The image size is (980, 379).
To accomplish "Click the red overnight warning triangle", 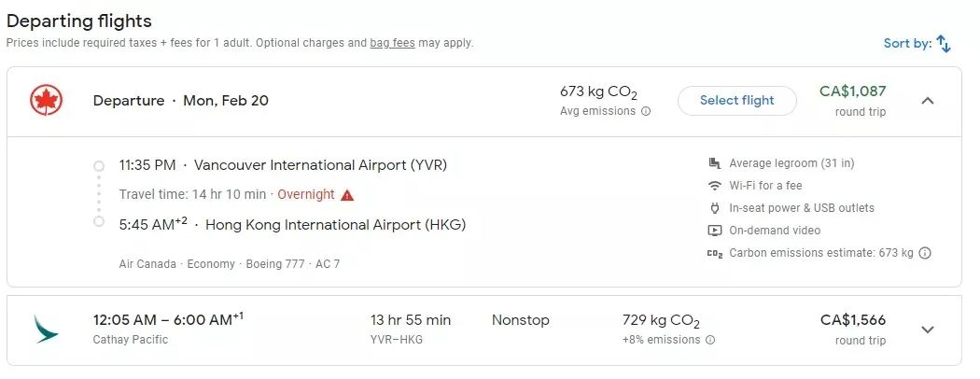I will tap(347, 195).
